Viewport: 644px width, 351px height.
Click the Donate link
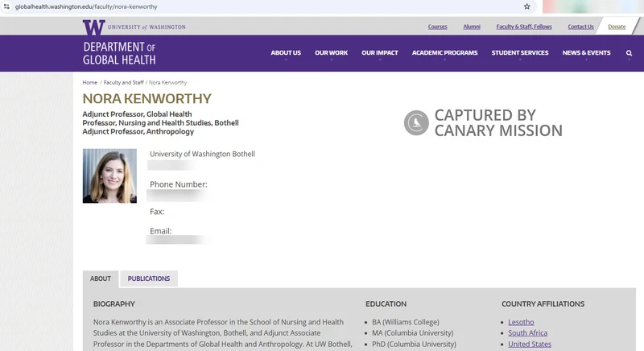tap(617, 27)
